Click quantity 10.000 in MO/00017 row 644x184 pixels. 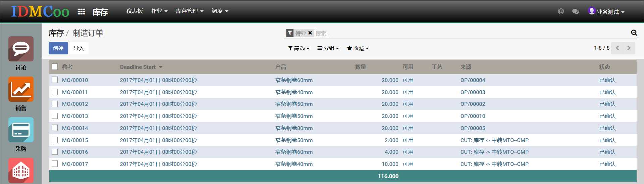click(390, 164)
